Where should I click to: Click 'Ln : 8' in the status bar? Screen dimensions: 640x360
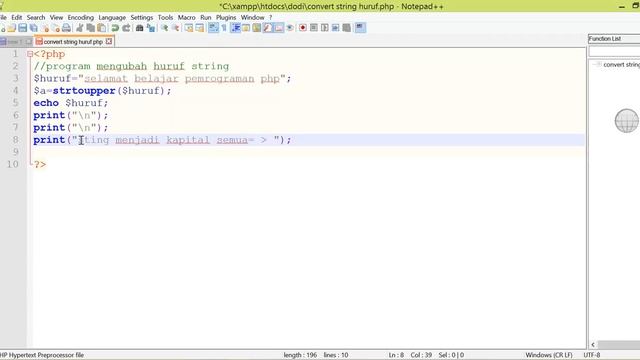click(x=396, y=355)
